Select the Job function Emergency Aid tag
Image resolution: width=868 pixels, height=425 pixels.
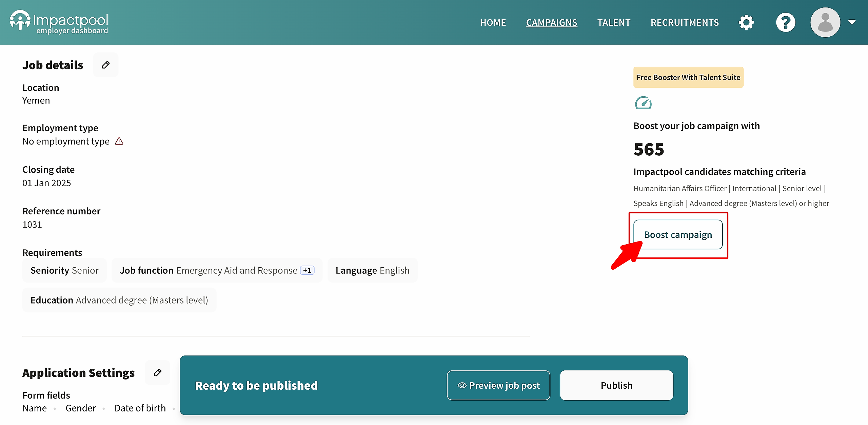coord(217,270)
